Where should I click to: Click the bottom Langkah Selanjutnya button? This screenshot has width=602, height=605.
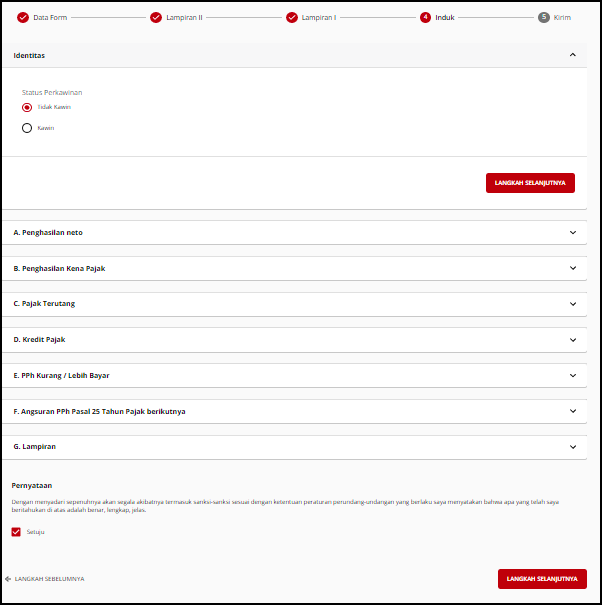[x=542, y=579]
